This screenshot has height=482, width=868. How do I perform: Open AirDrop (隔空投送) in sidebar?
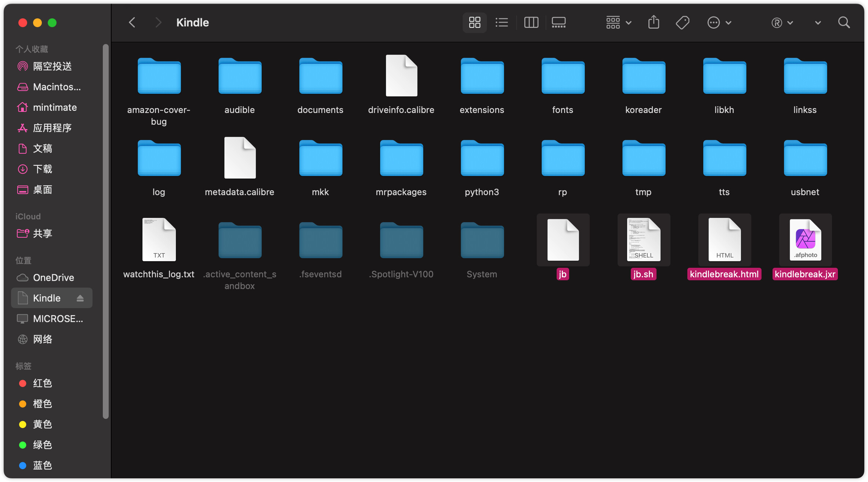click(52, 66)
